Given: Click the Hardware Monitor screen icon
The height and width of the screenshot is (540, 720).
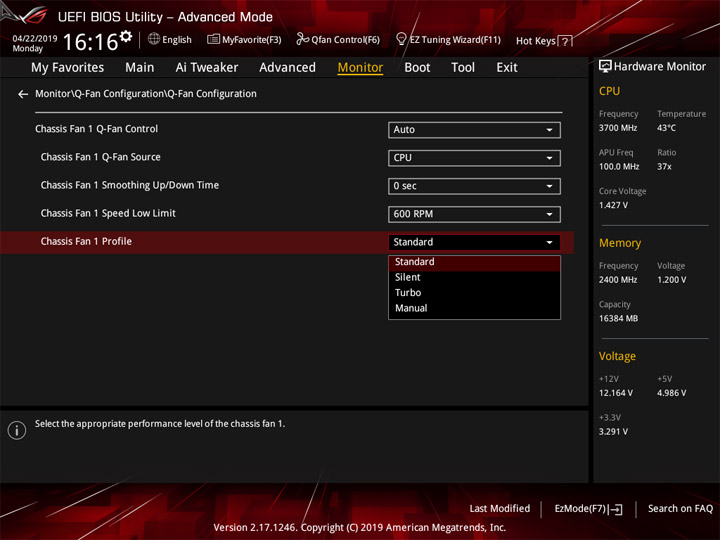Looking at the screenshot, I should pyautogui.click(x=605, y=67).
